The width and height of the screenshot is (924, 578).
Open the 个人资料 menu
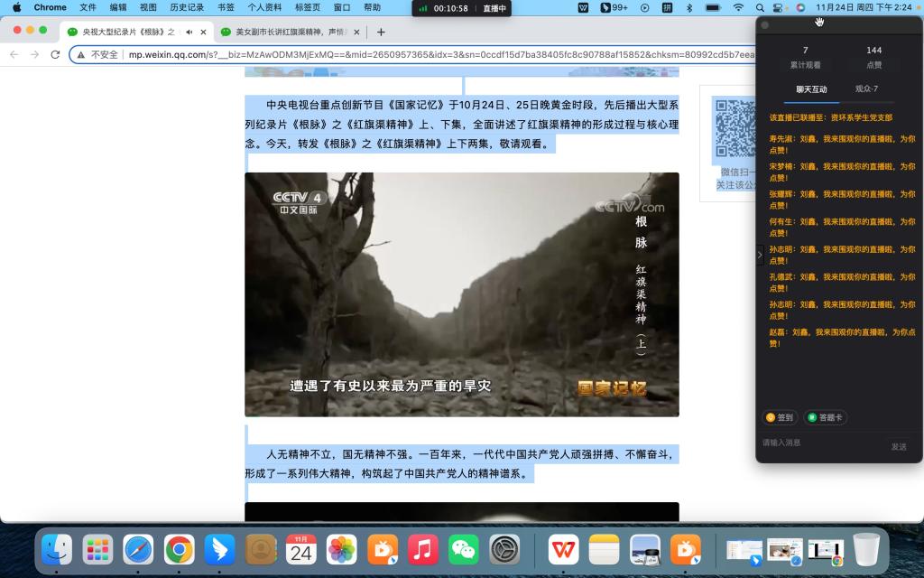click(264, 7)
